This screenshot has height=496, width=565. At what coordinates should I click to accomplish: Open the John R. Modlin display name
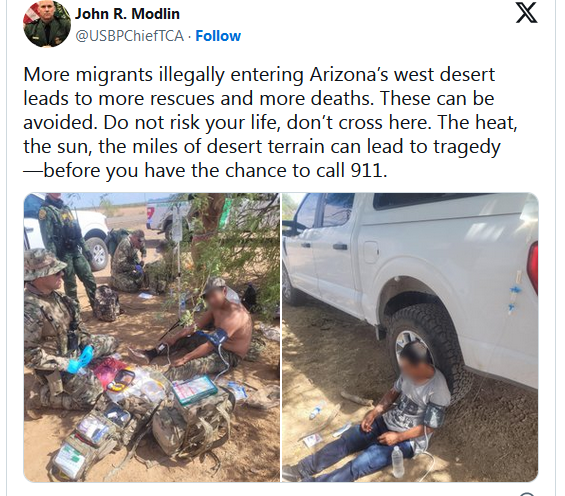coord(127,14)
